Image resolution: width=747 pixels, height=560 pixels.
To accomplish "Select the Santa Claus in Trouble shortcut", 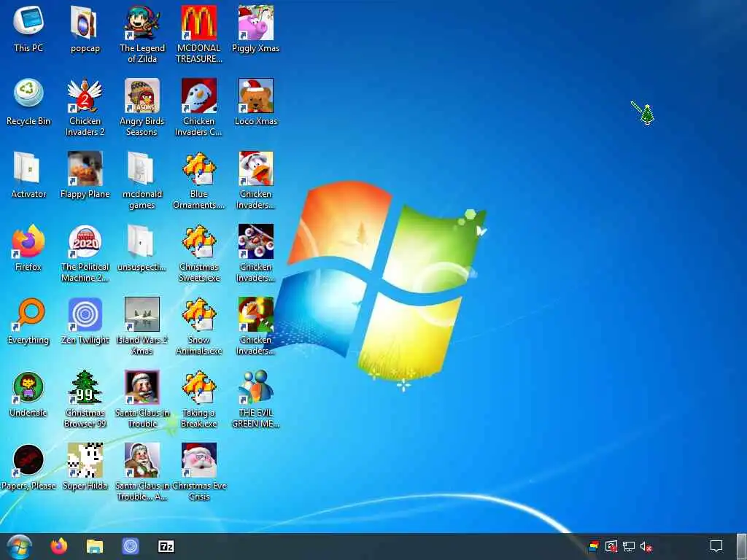I will 142,398.
